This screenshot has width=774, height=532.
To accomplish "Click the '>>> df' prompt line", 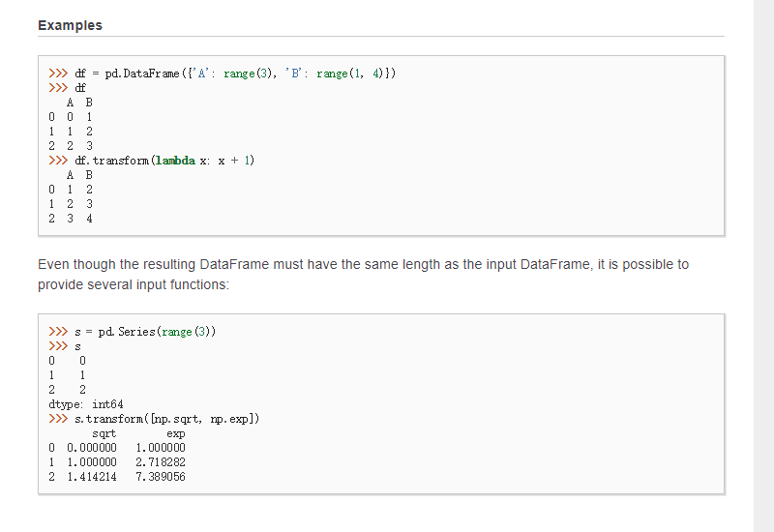I will coord(67,88).
